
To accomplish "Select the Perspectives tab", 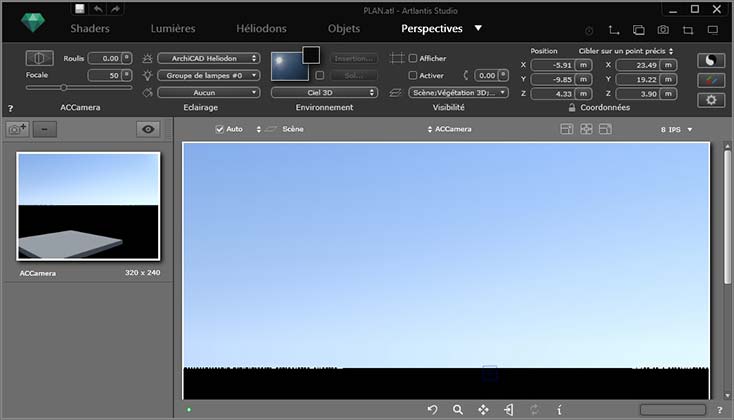I will coord(432,29).
